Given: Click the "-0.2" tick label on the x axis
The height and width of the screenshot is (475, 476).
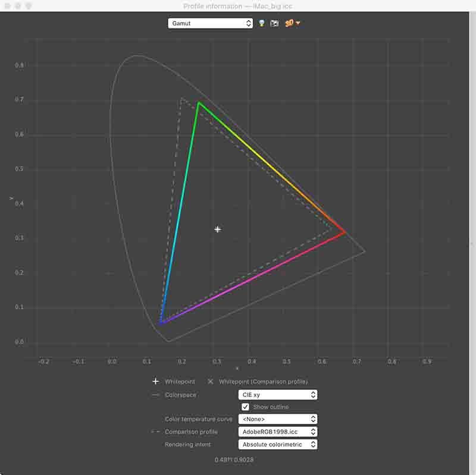Looking at the screenshot, I should 43,361.
